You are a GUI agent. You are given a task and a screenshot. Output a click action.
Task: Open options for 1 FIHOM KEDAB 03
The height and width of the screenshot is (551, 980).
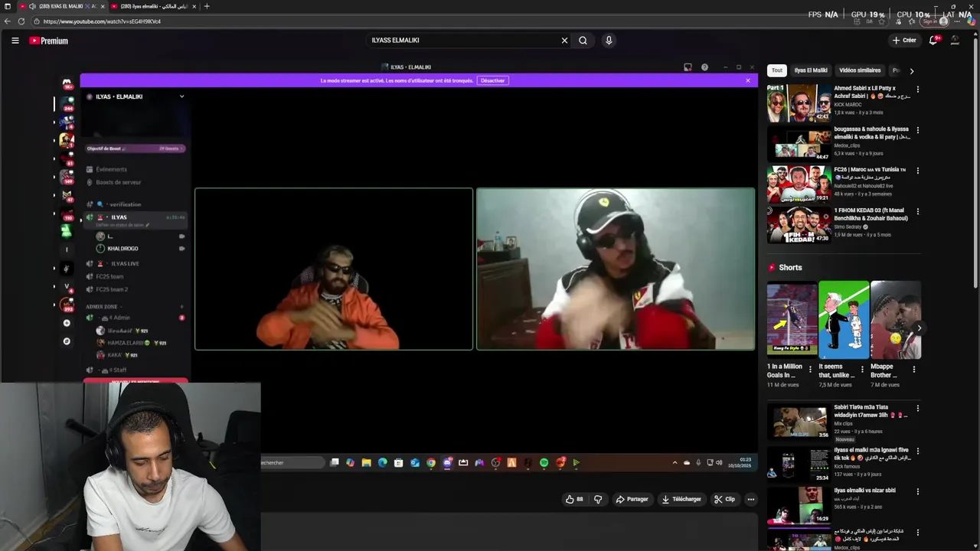(917, 210)
